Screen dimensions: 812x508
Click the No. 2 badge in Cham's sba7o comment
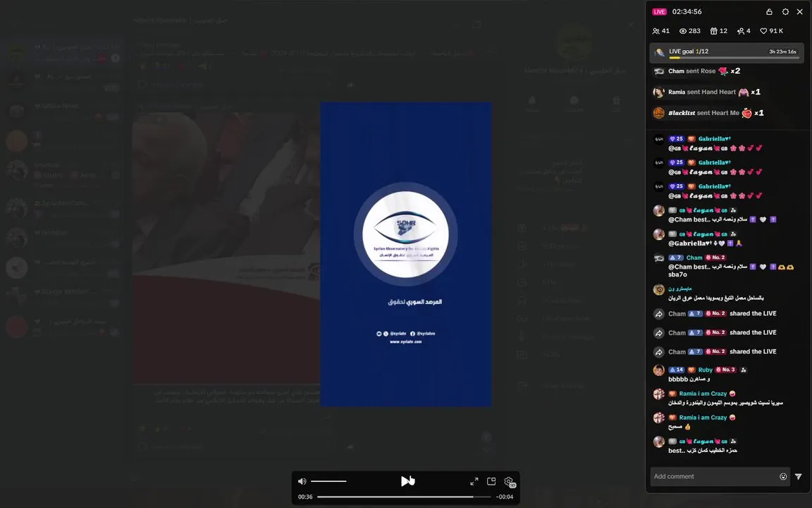tap(715, 258)
